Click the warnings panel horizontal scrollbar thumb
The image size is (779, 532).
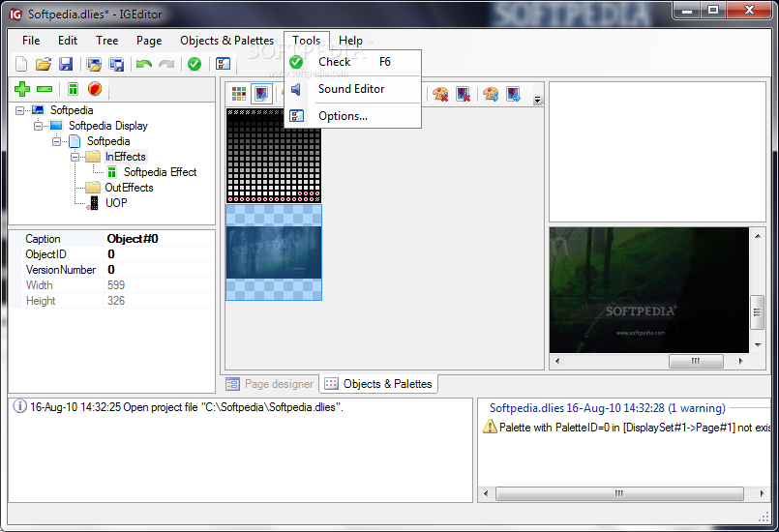(x=619, y=493)
